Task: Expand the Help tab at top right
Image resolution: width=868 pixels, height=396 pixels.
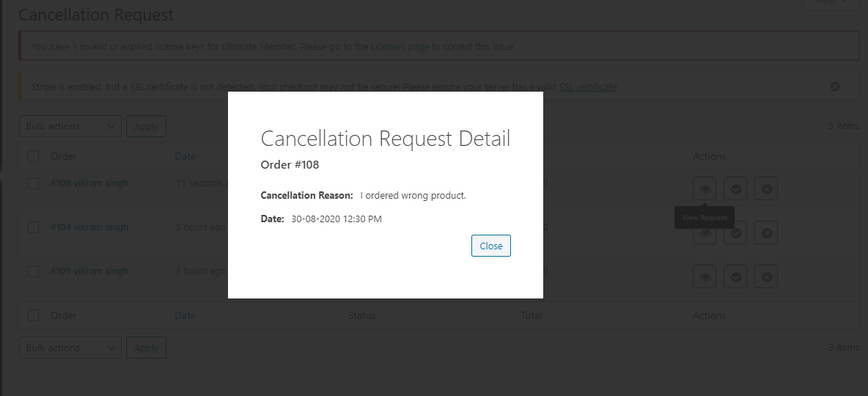Action: 831,3
